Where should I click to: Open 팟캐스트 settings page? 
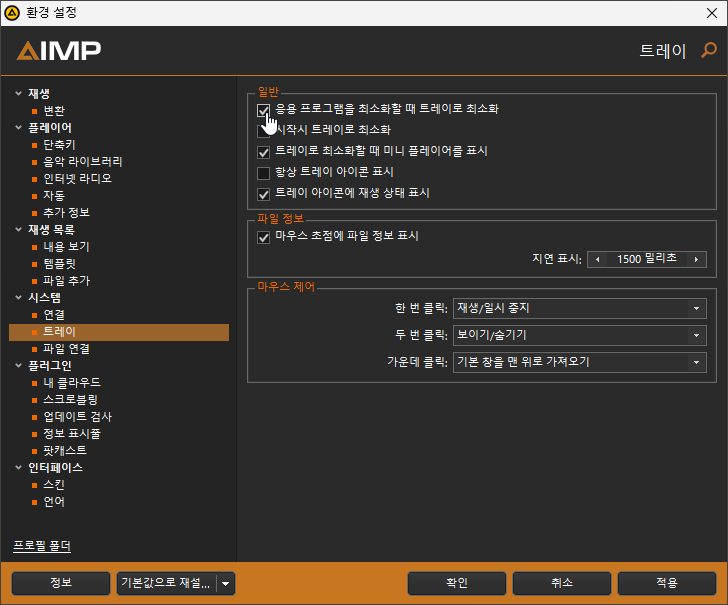[65, 451]
